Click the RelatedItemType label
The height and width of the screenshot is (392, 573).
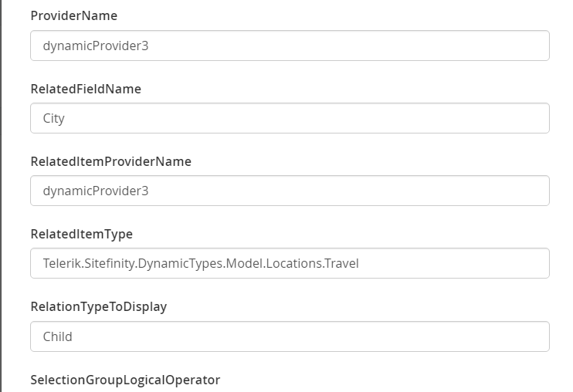pyautogui.click(x=82, y=234)
